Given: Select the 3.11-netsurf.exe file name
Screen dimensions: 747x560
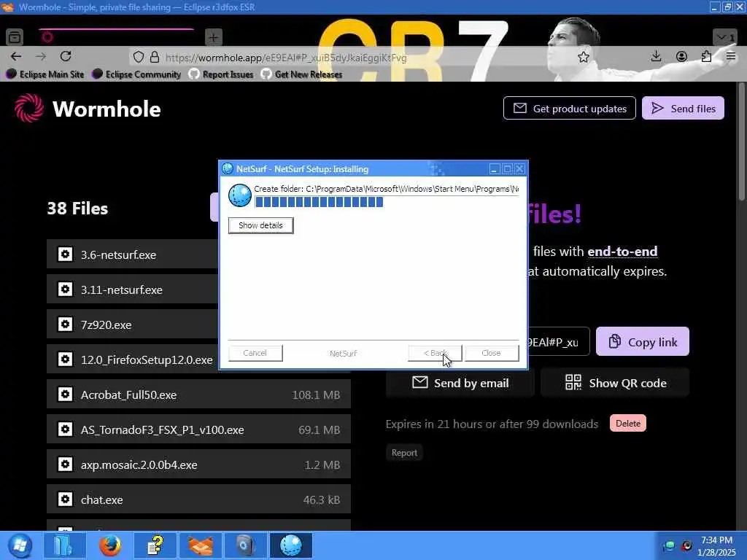Looking at the screenshot, I should [122, 290].
